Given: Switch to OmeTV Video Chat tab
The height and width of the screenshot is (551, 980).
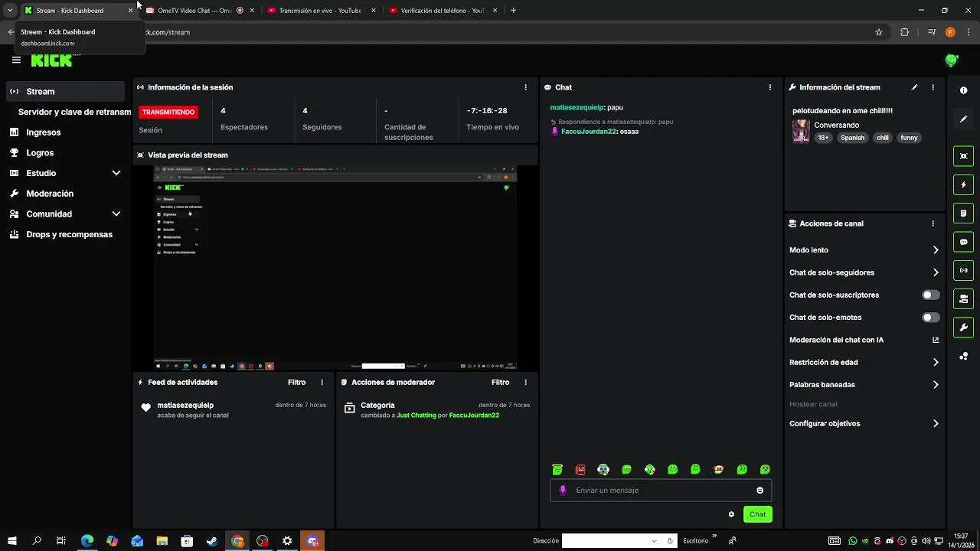Looking at the screenshot, I should (x=199, y=11).
